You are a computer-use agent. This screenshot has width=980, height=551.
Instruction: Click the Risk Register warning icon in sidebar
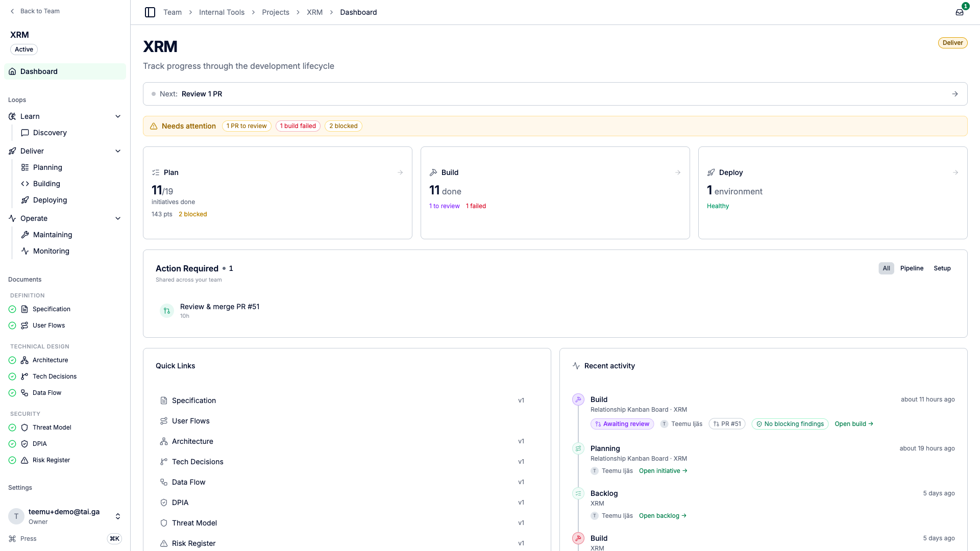(24, 460)
